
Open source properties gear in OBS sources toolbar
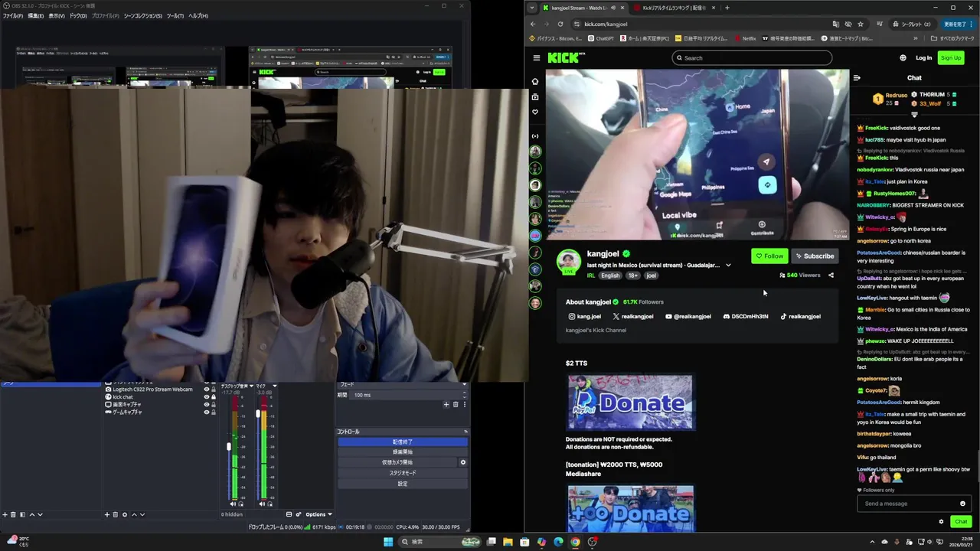click(125, 514)
